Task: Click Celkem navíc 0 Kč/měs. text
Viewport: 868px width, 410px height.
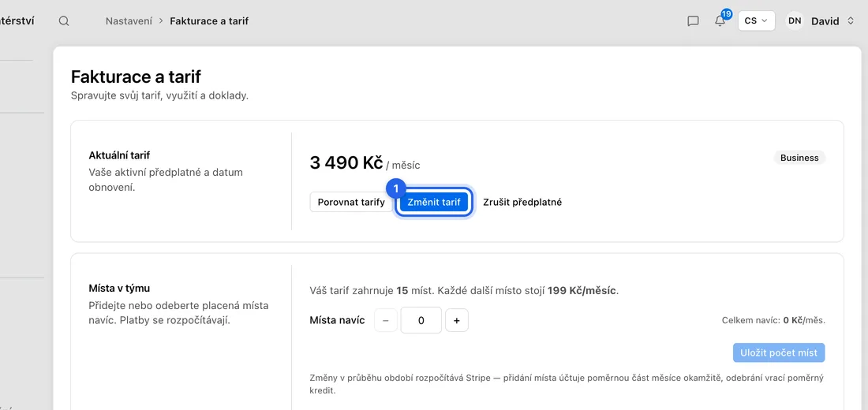Action: click(x=774, y=320)
